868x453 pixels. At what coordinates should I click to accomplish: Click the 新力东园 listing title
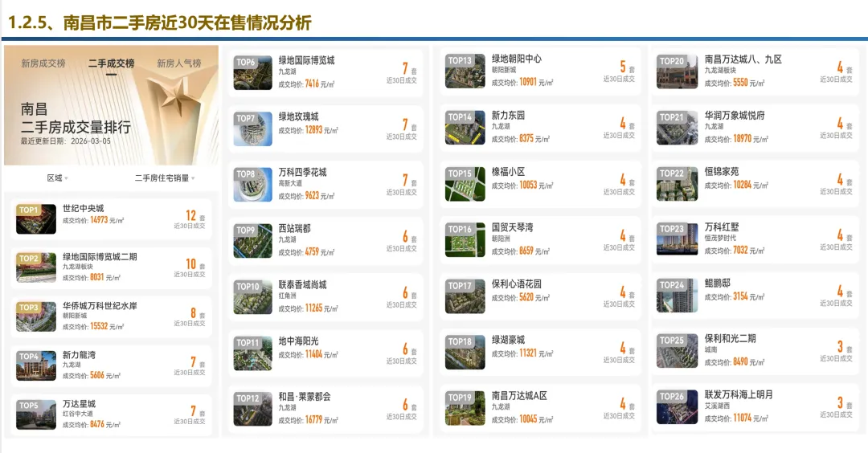(x=508, y=116)
